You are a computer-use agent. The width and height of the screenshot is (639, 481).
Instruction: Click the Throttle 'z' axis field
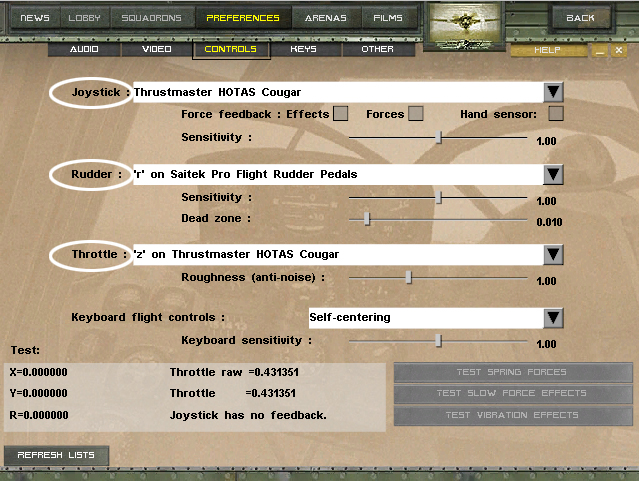[338, 254]
